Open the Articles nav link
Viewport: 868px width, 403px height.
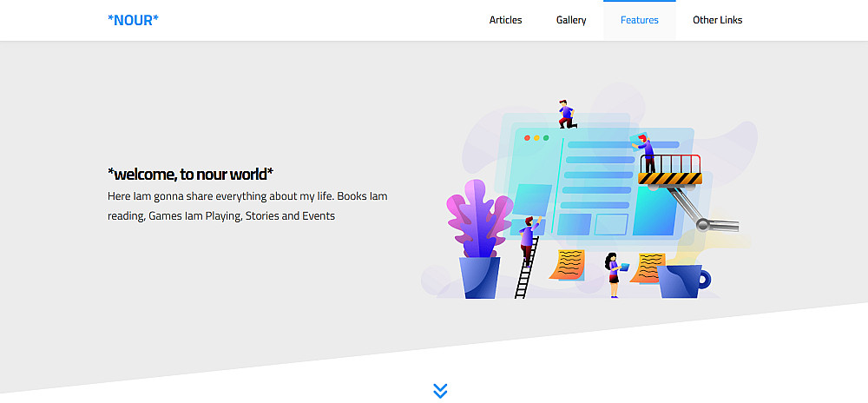tap(505, 21)
